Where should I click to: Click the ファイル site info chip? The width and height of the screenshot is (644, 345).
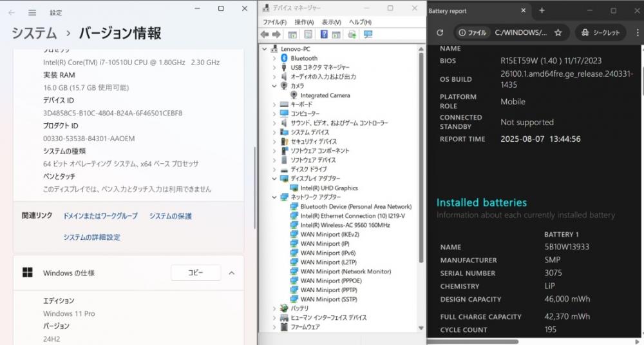pyautogui.click(x=472, y=32)
